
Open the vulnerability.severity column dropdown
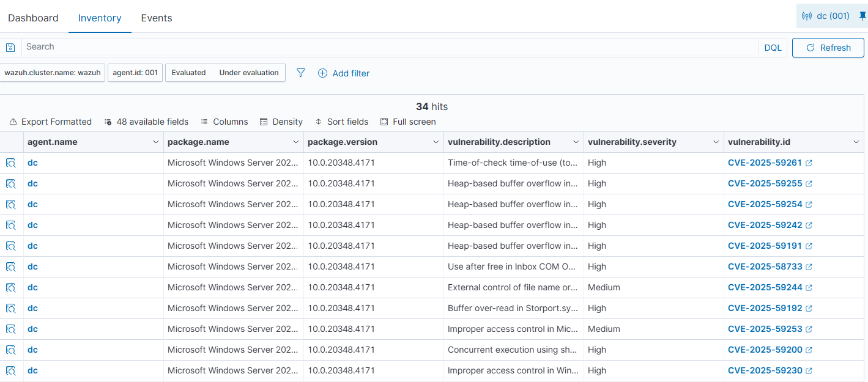click(x=716, y=142)
